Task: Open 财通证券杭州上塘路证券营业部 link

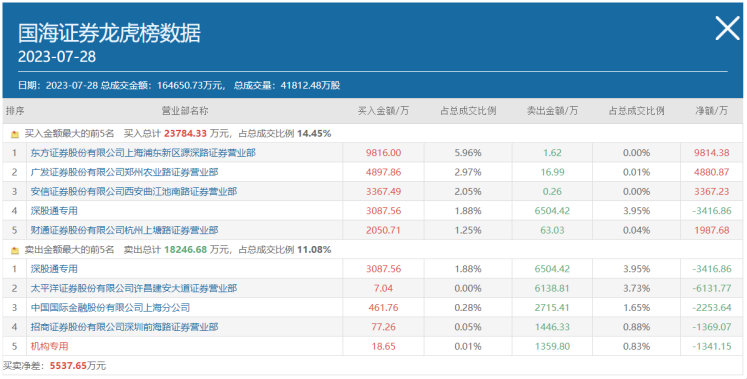Action: tap(124, 230)
